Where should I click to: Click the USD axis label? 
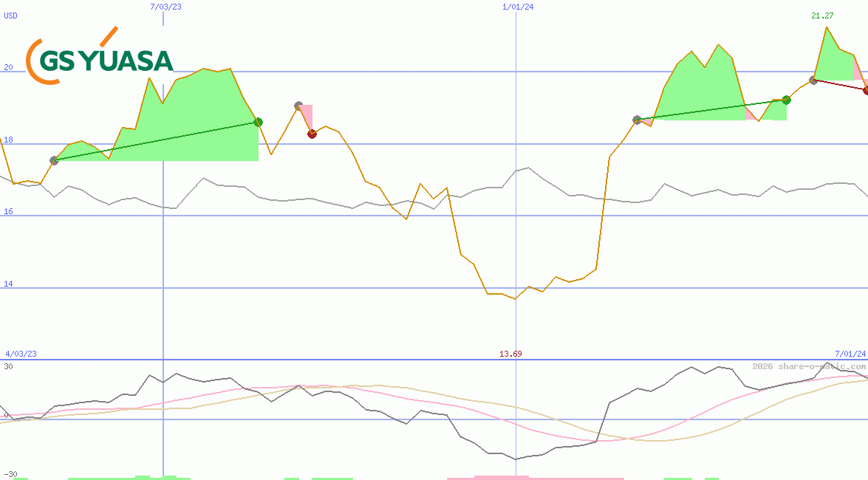coord(10,14)
